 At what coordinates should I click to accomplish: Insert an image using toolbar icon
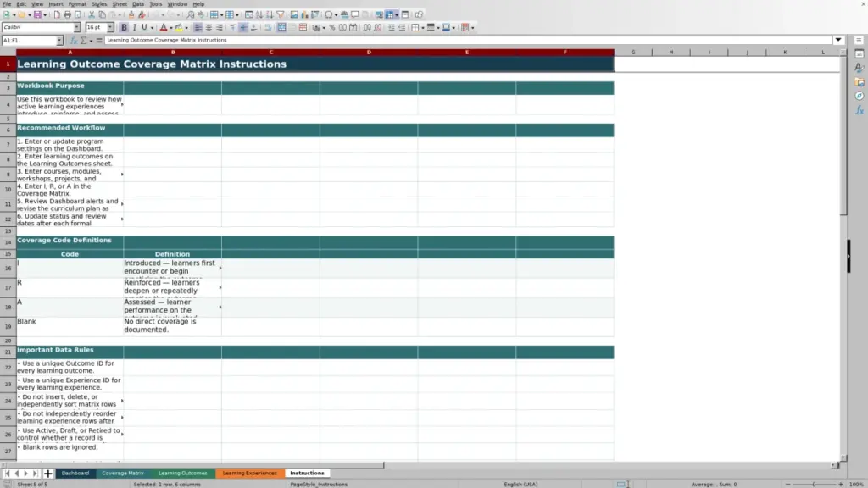294,14
